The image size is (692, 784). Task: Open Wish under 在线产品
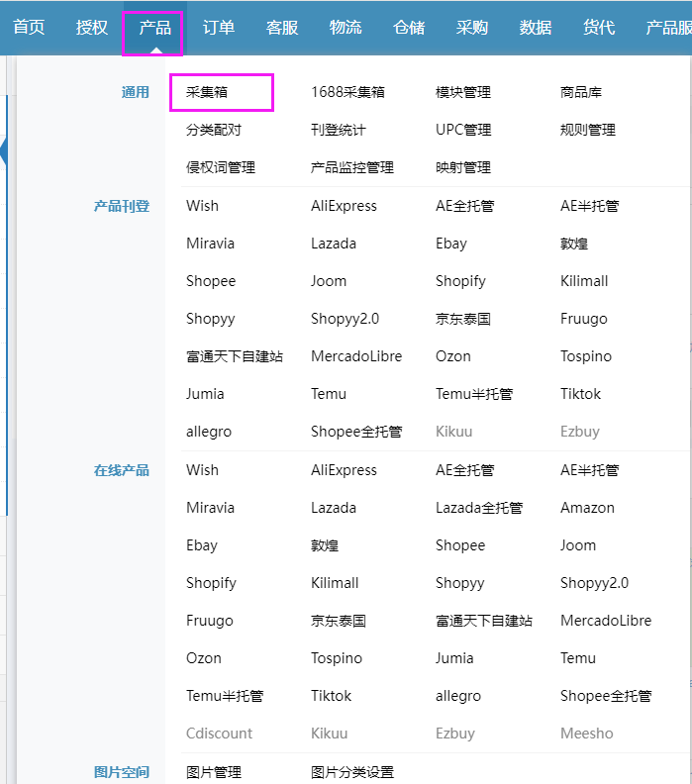coord(202,470)
